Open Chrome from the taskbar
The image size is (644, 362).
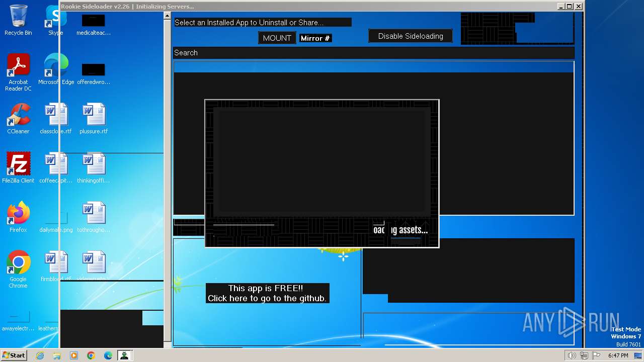[x=91, y=355]
